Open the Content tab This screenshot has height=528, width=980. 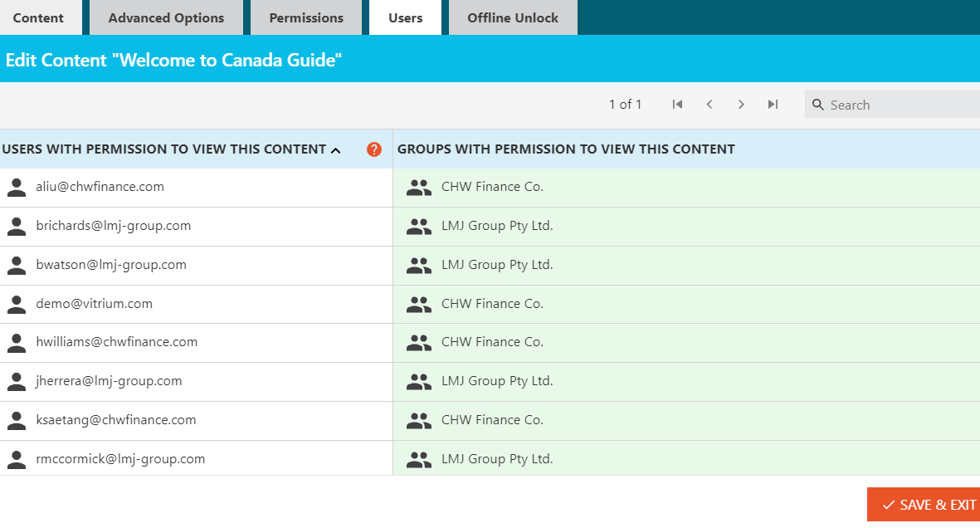pyautogui.click(x=39, y=17)
